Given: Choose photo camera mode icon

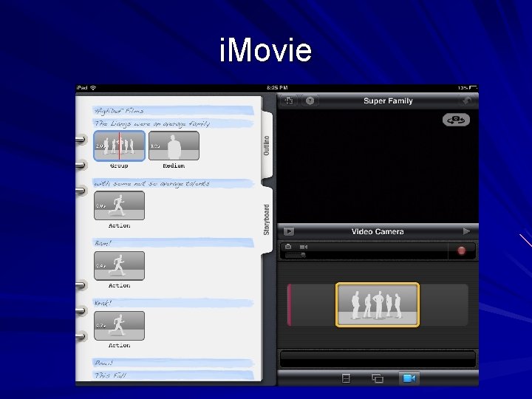Looking at the screenshot, I should click(x=288, y=247).
